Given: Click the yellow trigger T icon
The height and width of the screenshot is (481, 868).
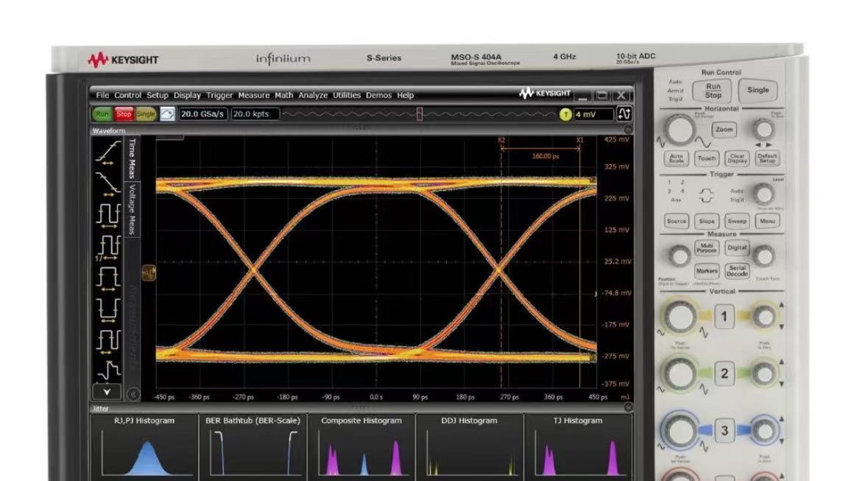Looking at the screenshot, I should [565, 114].
